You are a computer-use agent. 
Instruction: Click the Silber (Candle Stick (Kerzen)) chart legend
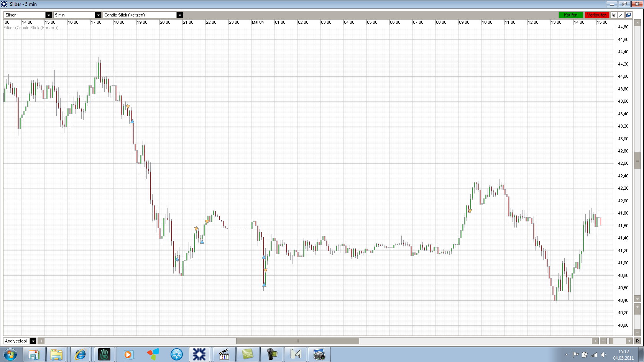point(31,28)
